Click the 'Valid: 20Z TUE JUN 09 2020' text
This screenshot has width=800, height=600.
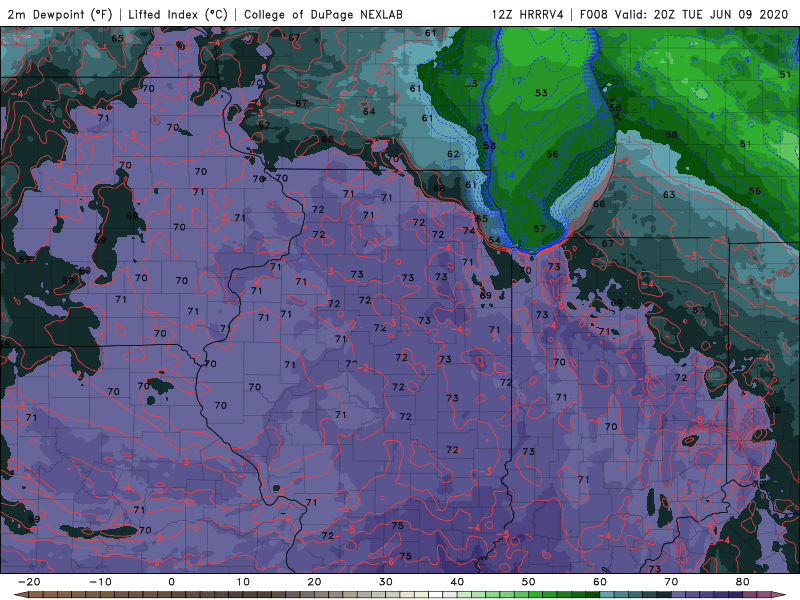click(701, 14)
